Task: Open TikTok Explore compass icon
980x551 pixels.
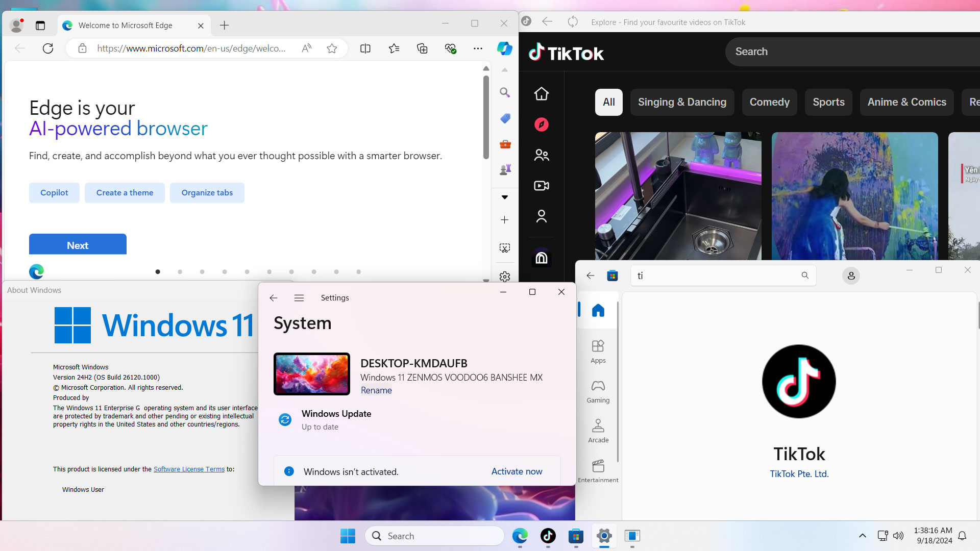Action: (542, 124)
